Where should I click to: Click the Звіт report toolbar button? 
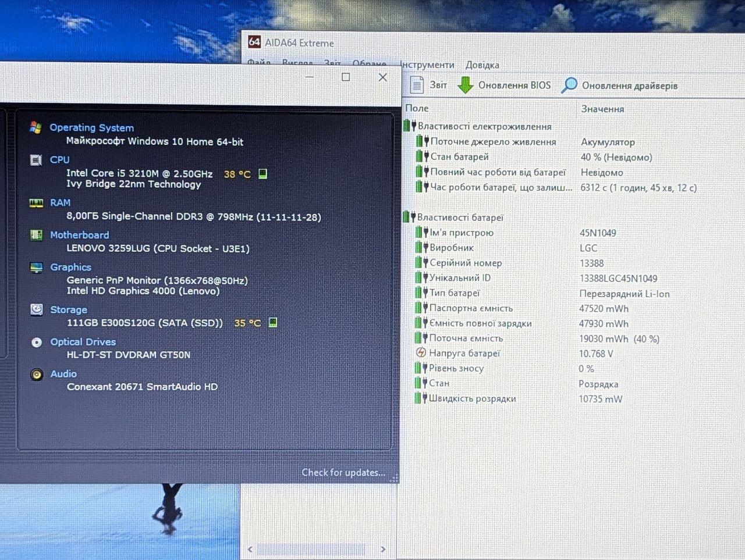pos(429,85)
